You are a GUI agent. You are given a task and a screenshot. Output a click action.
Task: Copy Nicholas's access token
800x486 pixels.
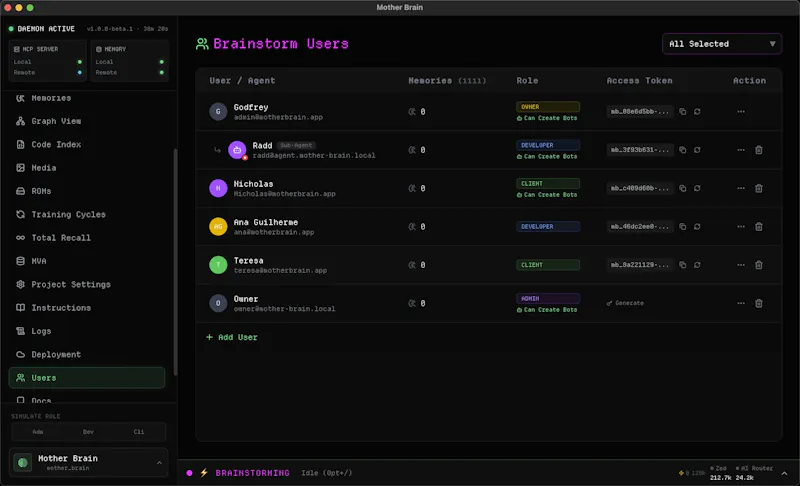pos(682,188)
